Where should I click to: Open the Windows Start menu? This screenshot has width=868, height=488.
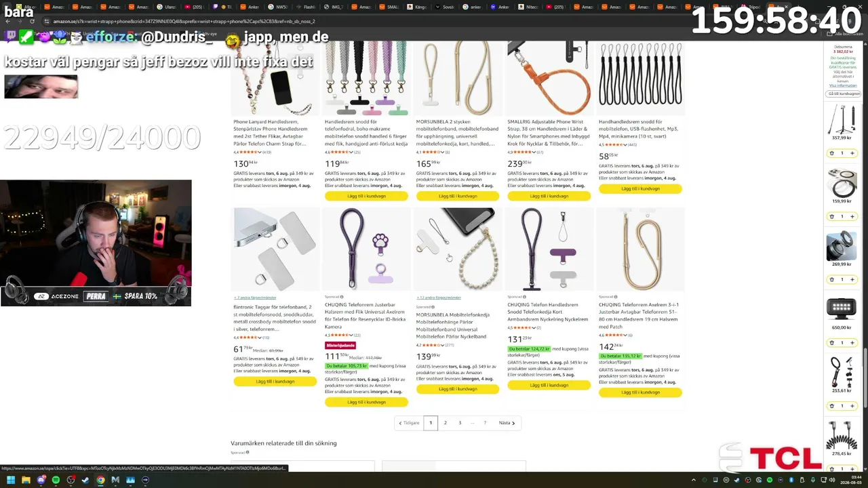[x=10, y=480]
